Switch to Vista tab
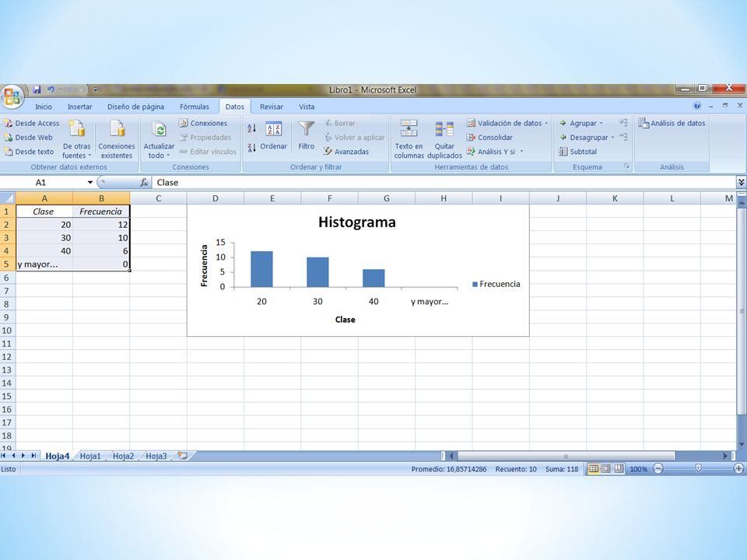The height and width of the screenshot is (560, 747). [307, 107]
